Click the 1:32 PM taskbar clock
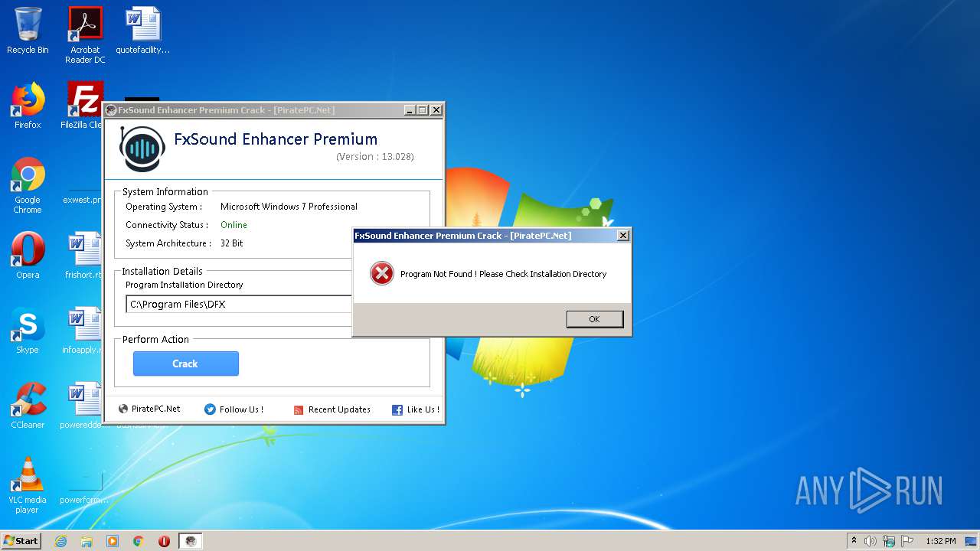Image resolution: width=980 pixels, height=551 pixels. (x=940, y=541)
